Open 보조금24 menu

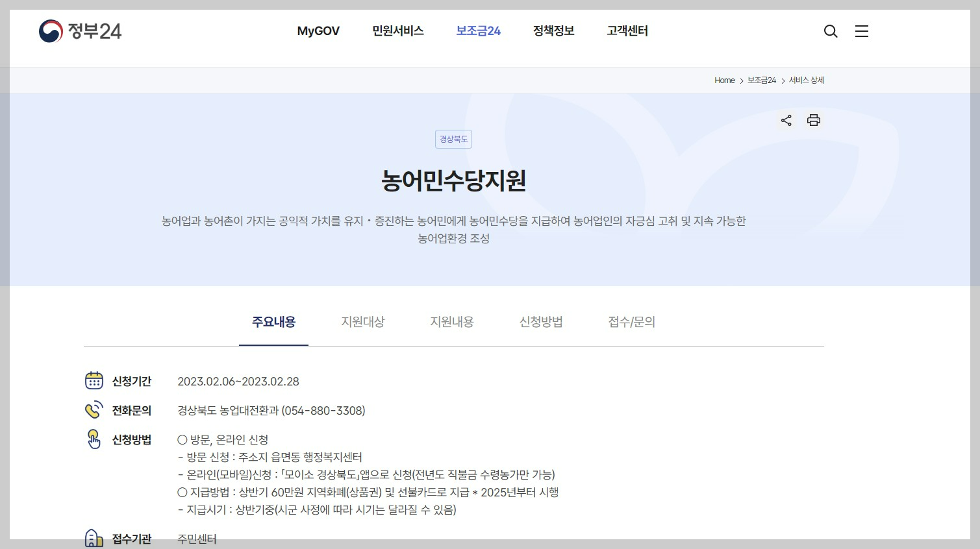(x=479, y=31)
